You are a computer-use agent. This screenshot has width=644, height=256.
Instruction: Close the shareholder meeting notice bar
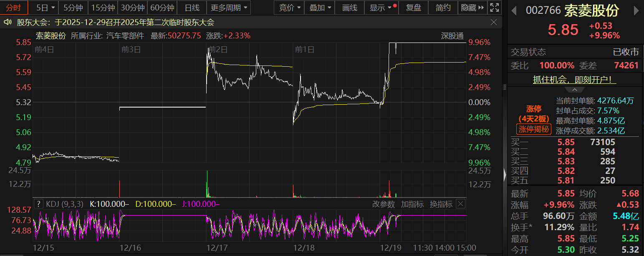pos(494,23)
